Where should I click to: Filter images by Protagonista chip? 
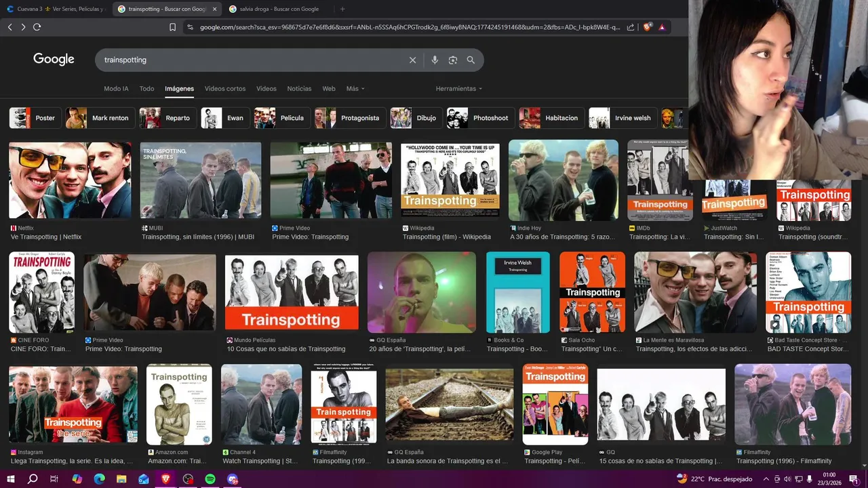coord(350,118)
